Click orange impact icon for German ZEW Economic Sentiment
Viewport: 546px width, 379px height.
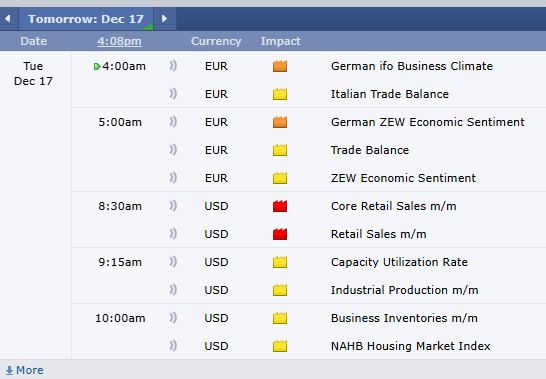(280, 122)
